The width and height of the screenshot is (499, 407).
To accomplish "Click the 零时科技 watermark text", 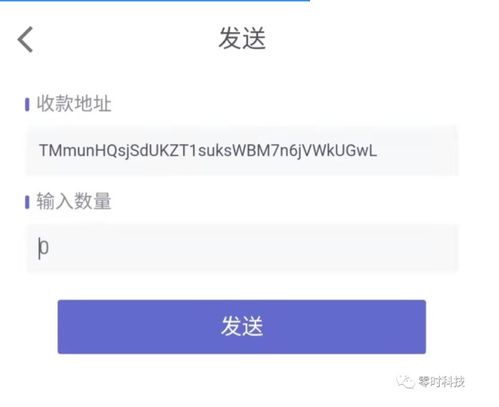I will (442, 382).
